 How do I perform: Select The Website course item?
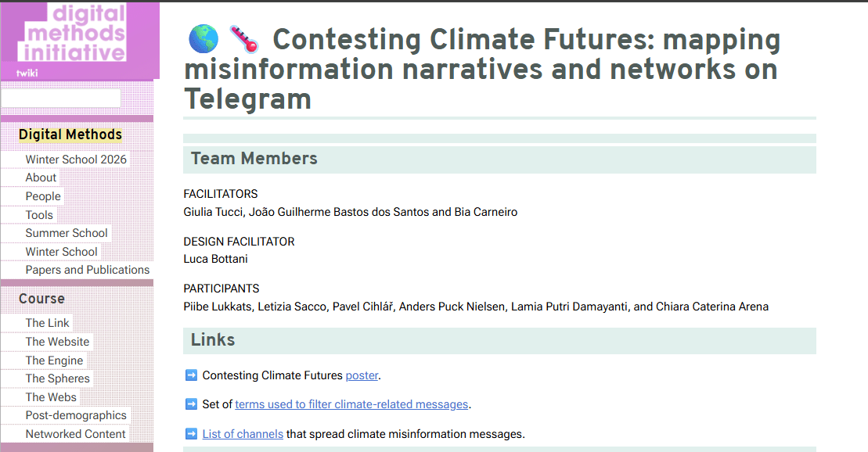(x=57, y=342)
